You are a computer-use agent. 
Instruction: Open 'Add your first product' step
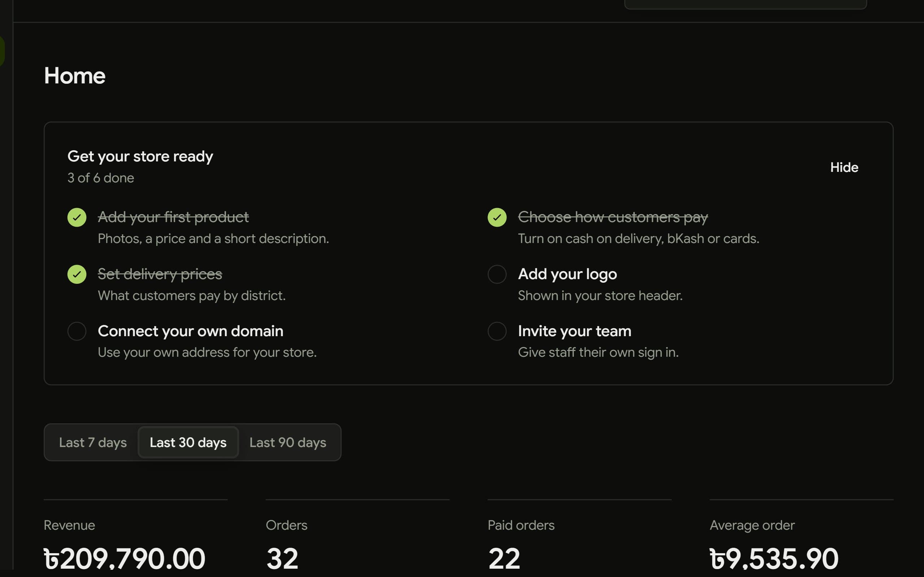tap(173, 217)
